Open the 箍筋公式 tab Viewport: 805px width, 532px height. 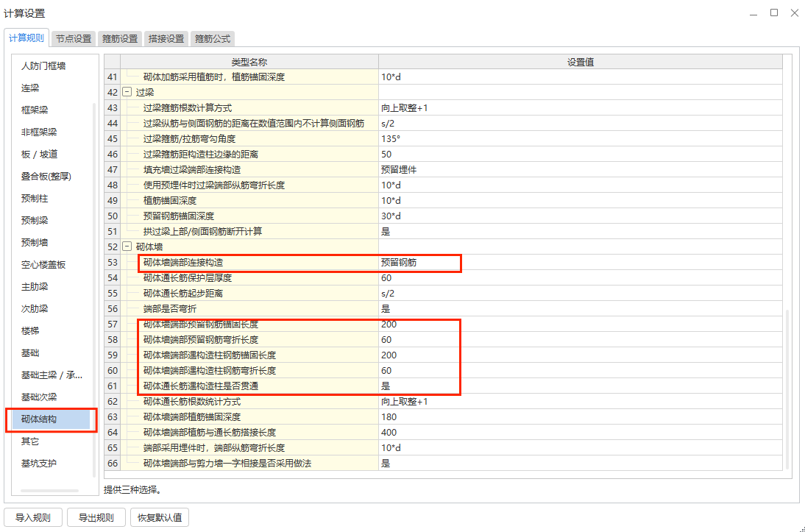[x=213, y=38]
